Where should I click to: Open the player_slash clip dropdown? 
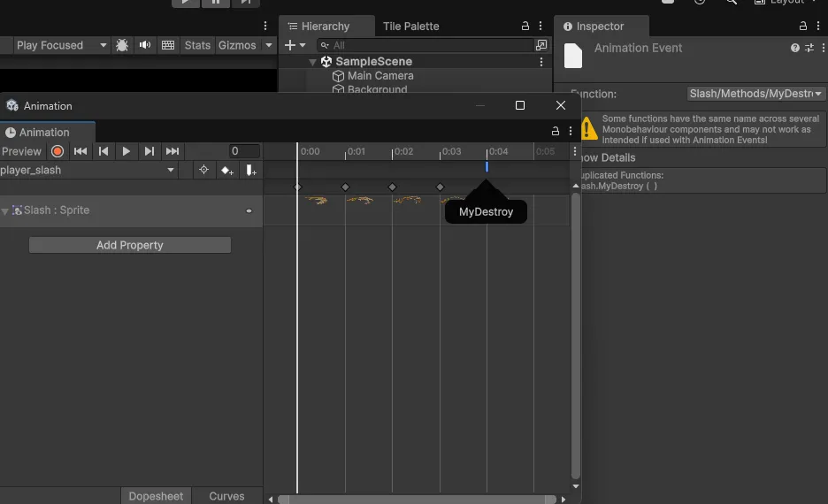(x=88, y=170)
